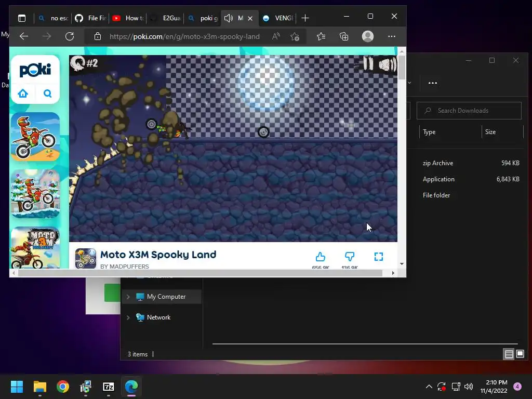Viewport: 532px width, 399px height.
Task: Open the Windows Start menu
Action: tap(17, 387)
